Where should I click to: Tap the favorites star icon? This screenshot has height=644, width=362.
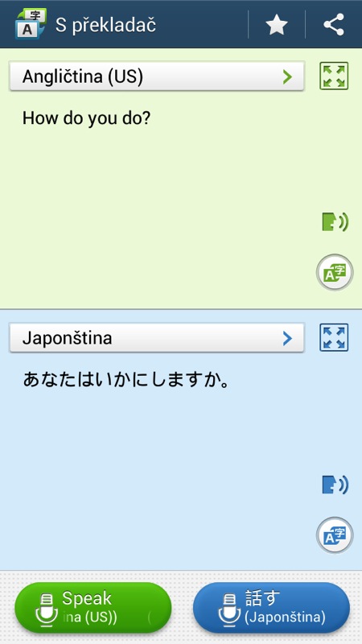[277, 25]
